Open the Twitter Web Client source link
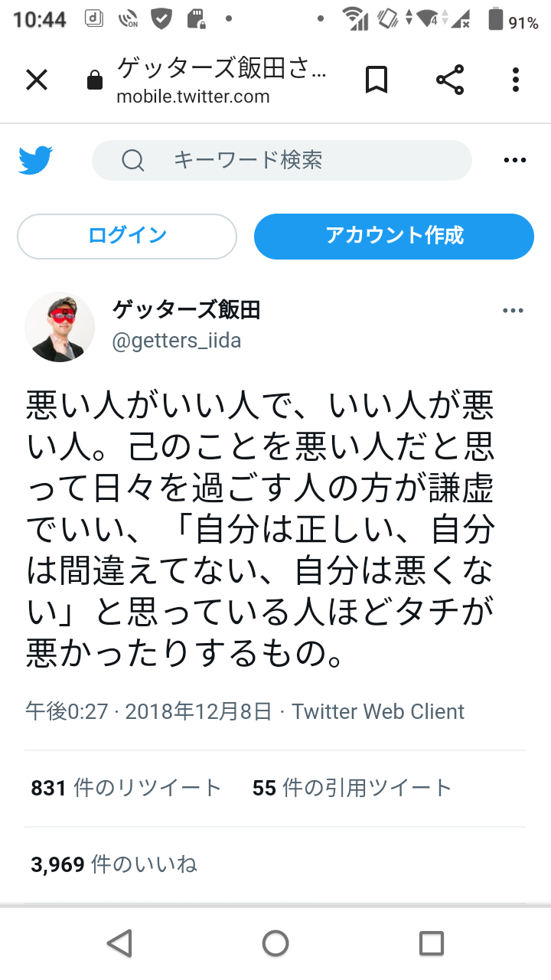Viewport: 551px width, 980px height. click(x=378, y=711)
